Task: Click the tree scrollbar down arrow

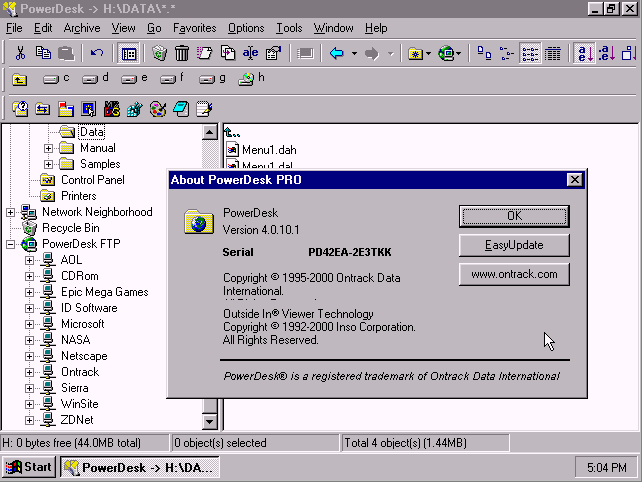Action: click(210, 421)
